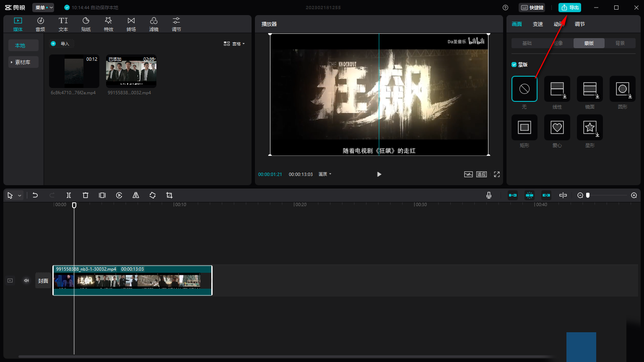Click the undo arrow icon
This screenshot has width=644, height=362.
[35, 195]
